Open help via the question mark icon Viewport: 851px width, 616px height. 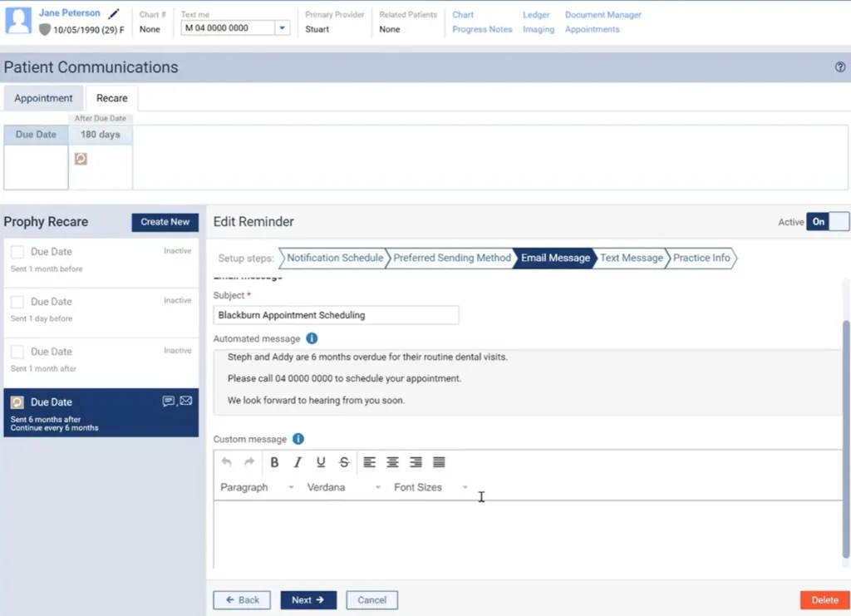839,67
